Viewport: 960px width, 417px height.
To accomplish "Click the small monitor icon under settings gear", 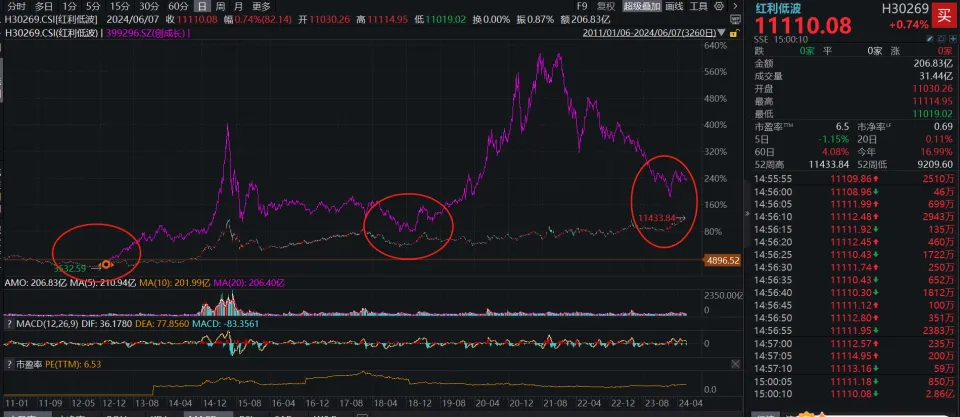I will 736,20.
